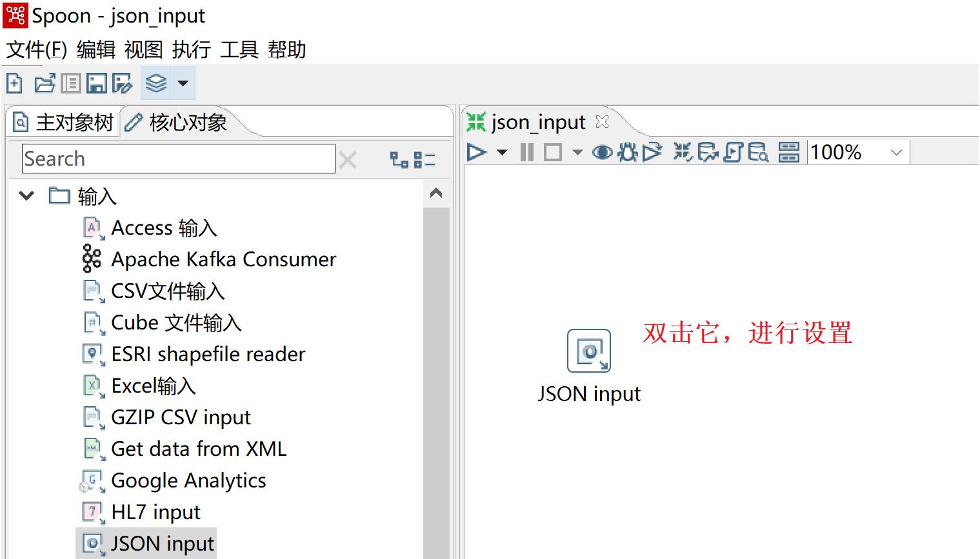
Task: Click the Google Analytics step icon
Action: (92, 480)
